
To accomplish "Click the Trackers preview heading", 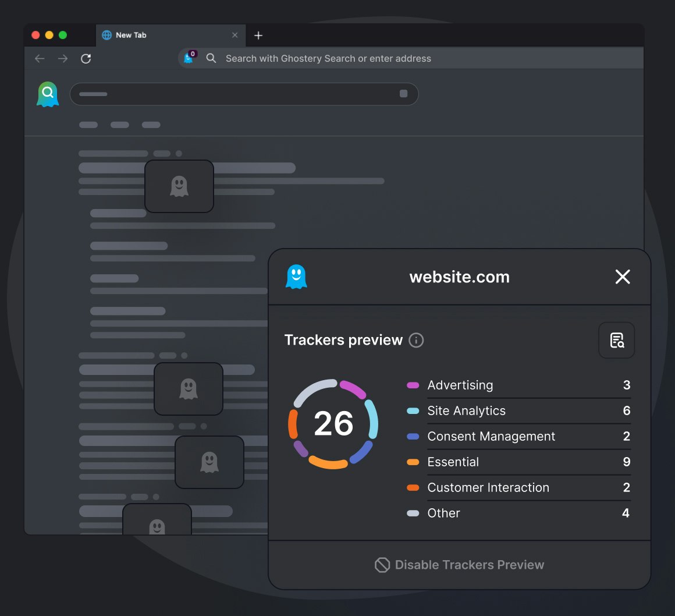I will [x=343, y=340].
